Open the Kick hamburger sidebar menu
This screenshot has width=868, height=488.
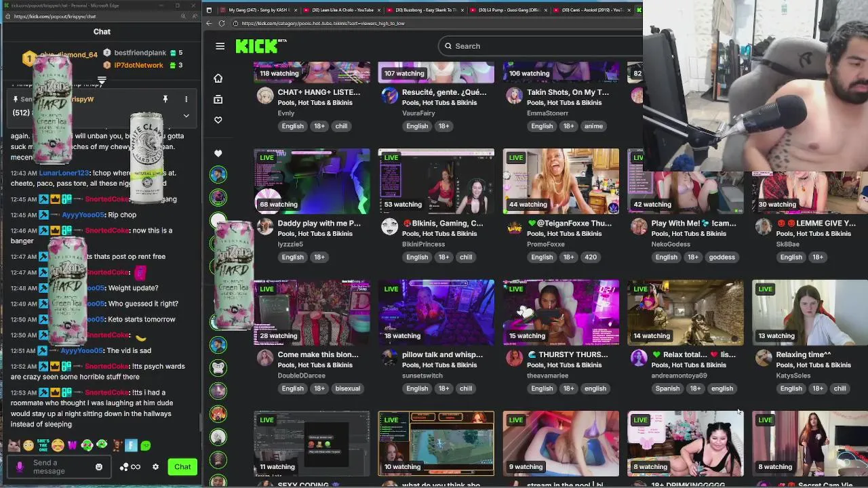click(220, 46)
